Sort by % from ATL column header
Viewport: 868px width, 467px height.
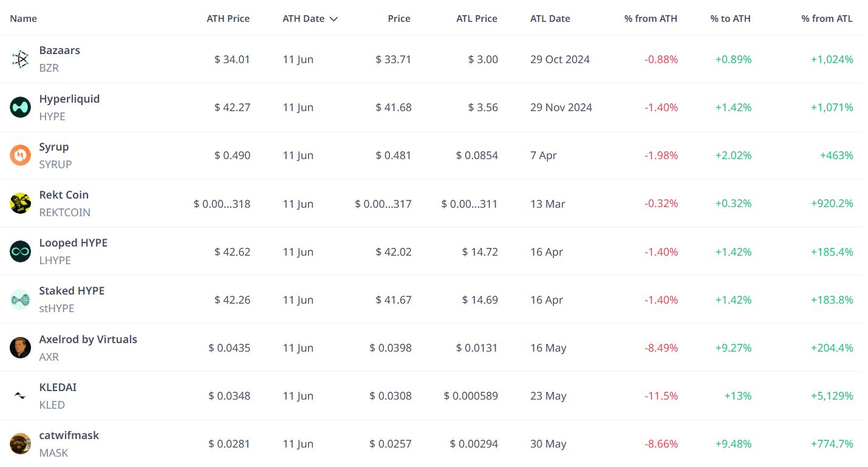827,19
